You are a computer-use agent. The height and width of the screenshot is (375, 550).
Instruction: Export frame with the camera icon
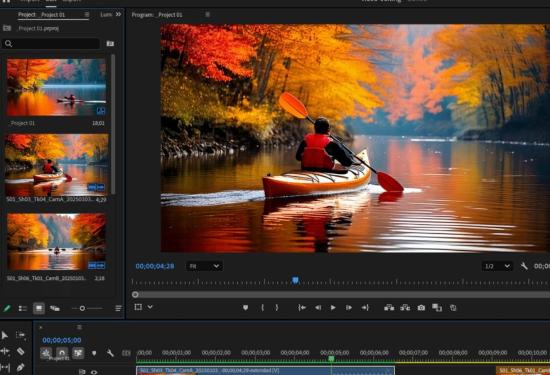(x=421, y=308)
